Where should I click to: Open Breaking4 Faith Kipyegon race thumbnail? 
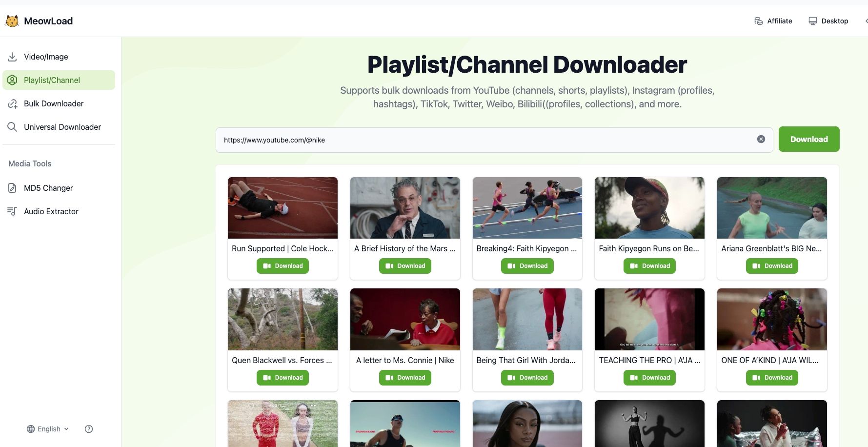tap(527, 208)
